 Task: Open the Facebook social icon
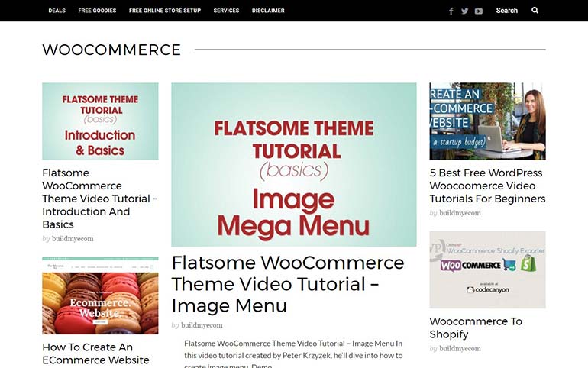[451, 11]
